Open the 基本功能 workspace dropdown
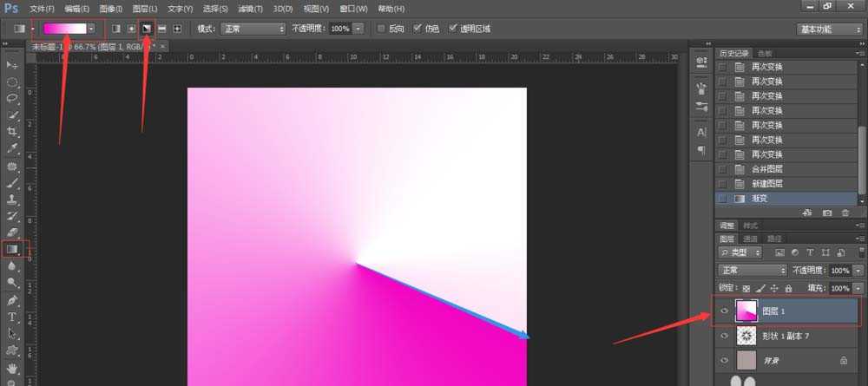868x386 pixels. [829, 29]
